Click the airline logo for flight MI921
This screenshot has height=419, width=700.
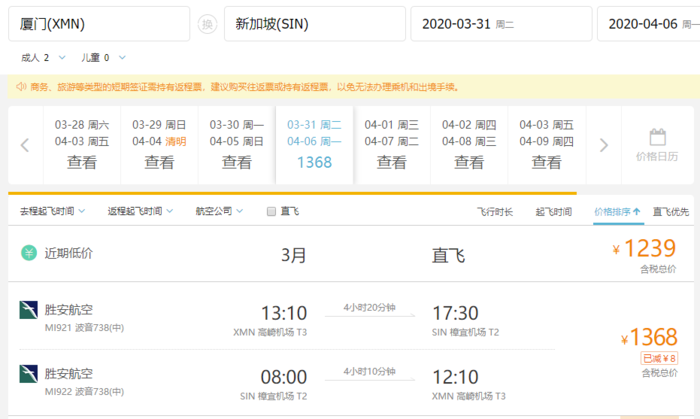28,310
